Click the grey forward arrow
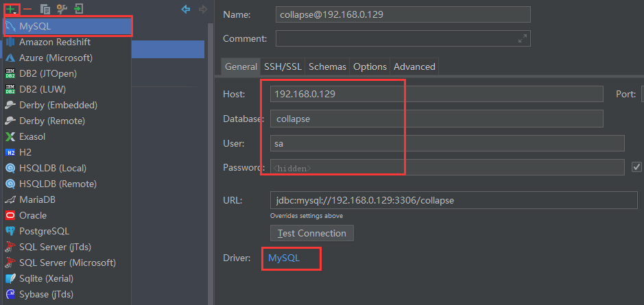This screenshot has width=644, height=305. (203, 9)
